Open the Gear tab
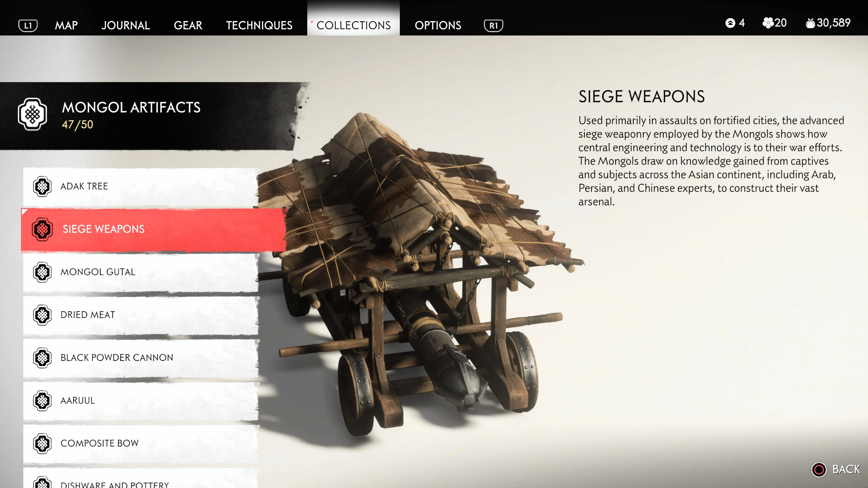This screenshot has width=868, height=488. click(188, 26)
